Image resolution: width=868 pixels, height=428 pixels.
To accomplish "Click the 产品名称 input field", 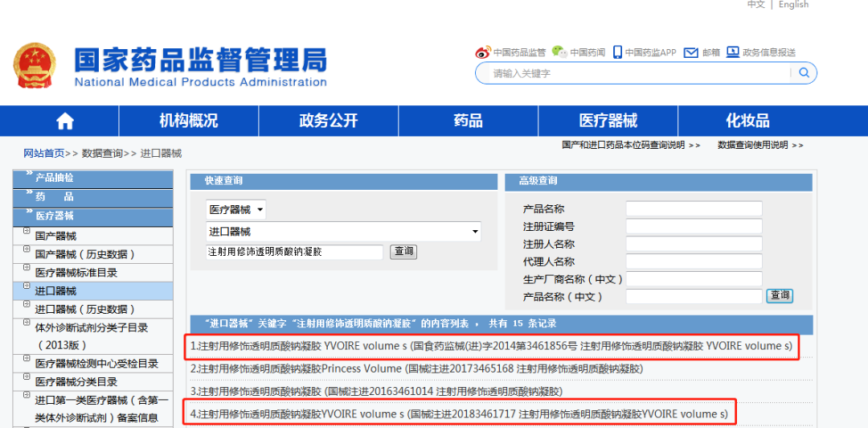I will tap(694, 209).
